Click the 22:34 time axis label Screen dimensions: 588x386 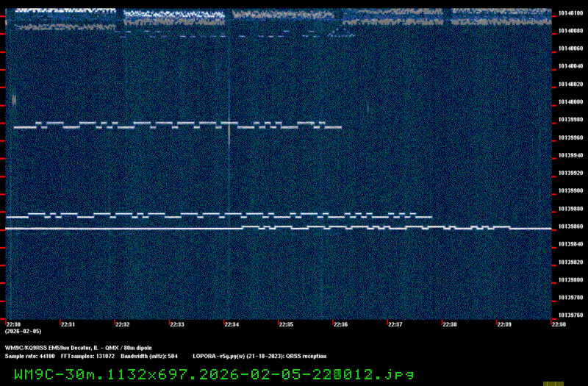[x=232, y=324]
